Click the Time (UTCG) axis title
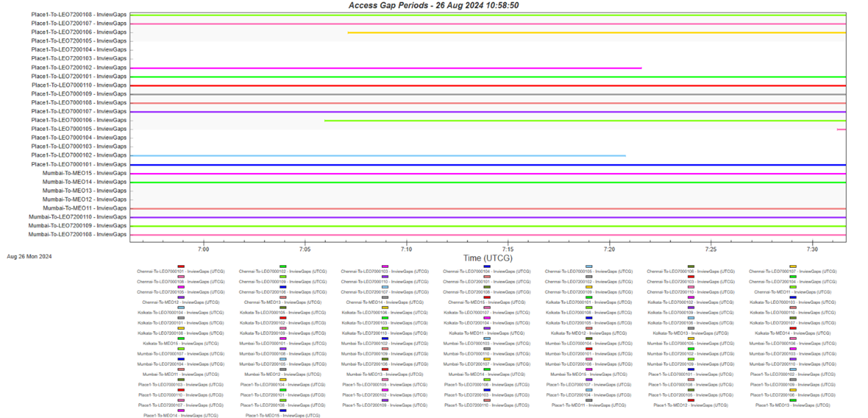Screen dimensions: 868x418 click(x=489, y=258)
